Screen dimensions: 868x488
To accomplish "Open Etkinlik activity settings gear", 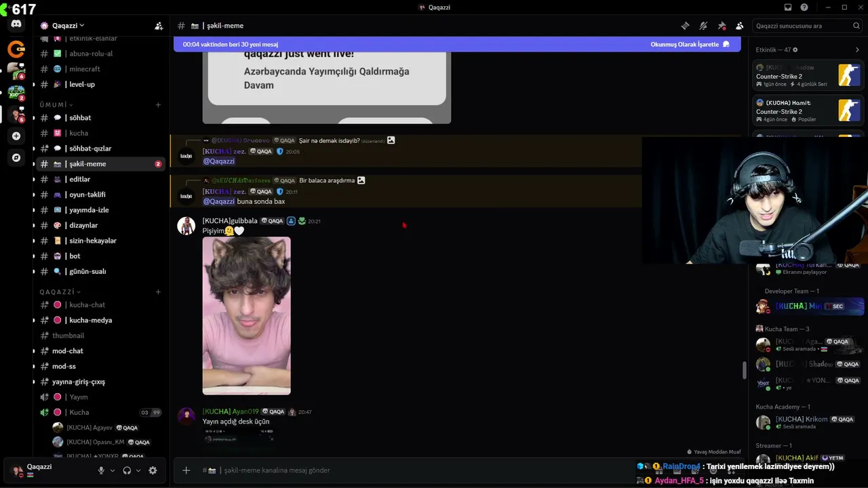I will point(795,50).
